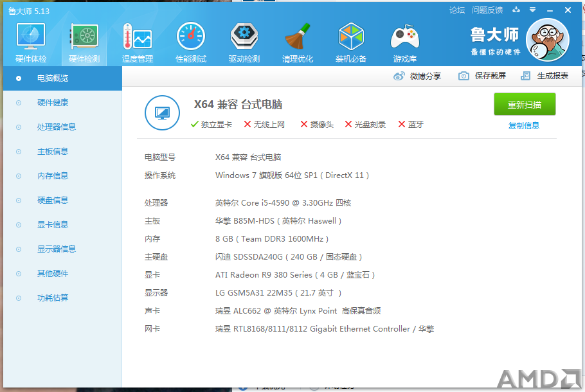Click operating system value Windows 7 旗舰版
The image size is (585, 392).
[292, 175]
